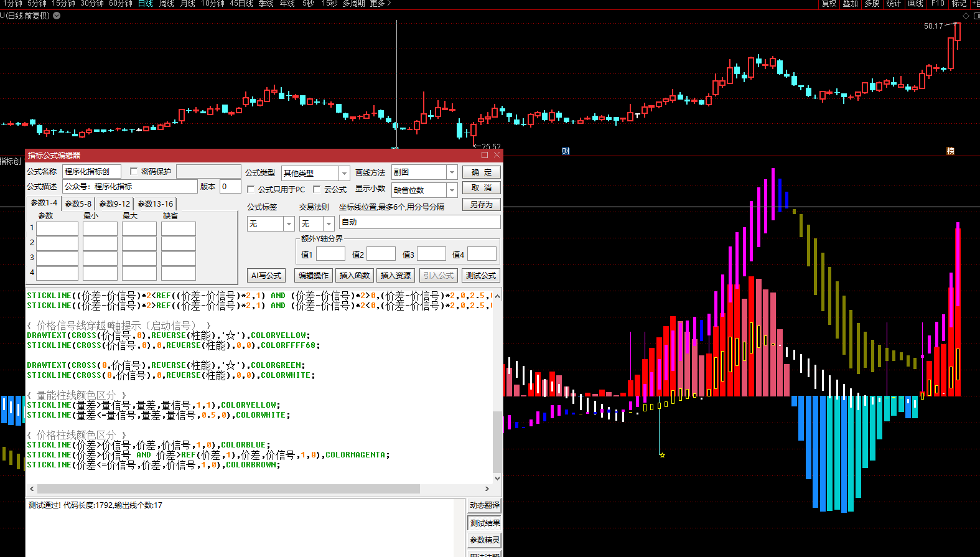Image resolution: width=980 pixels, height=557 pixels.
Task: Switch to the 参数5-8 tab
Action: pos(78,204)
